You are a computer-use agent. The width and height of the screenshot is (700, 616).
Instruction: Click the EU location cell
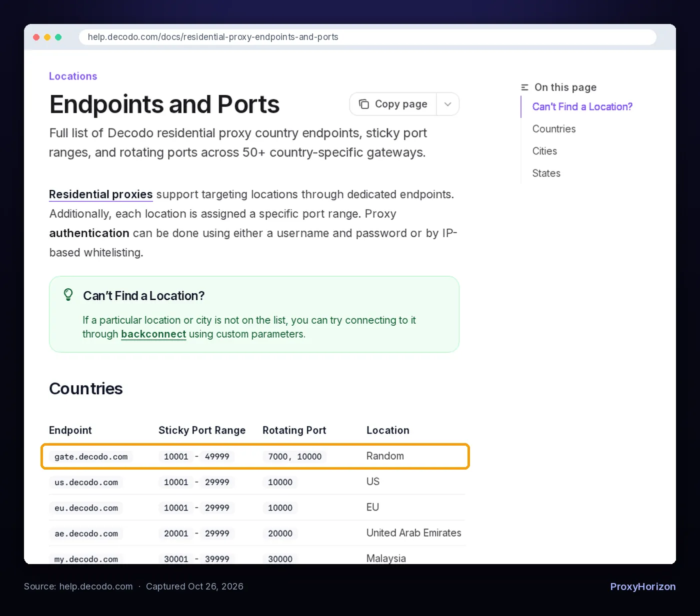[x=372, y=507]
